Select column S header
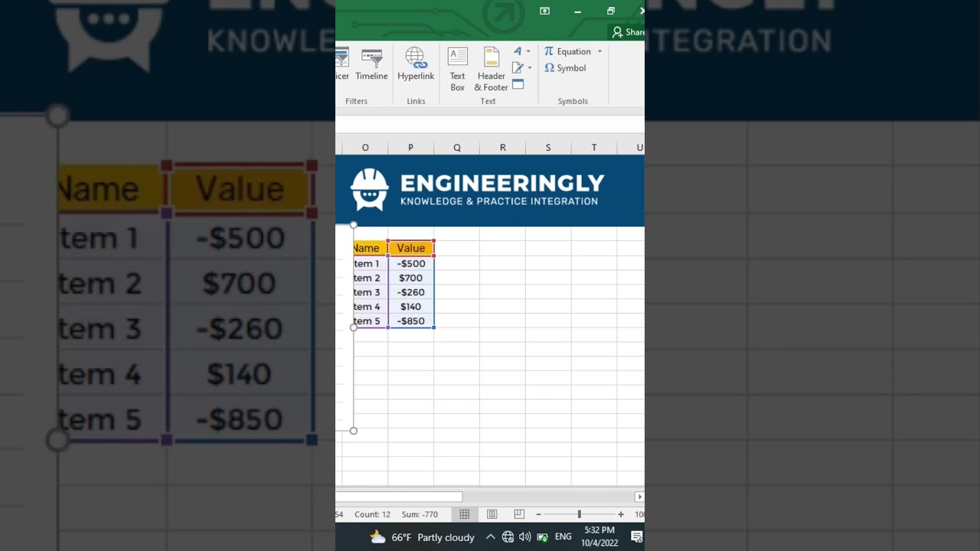The width and height of the screenshot is (980, 551). point(548,148)
